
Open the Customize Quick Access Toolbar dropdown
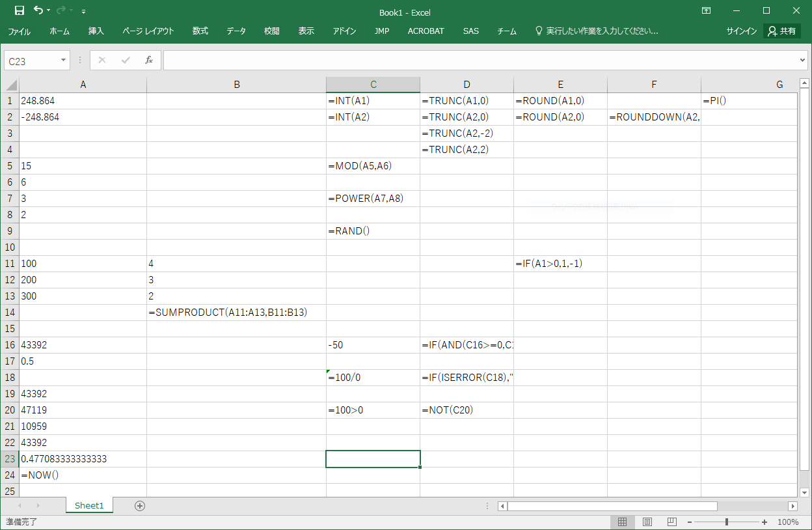[x=84, y=12]
